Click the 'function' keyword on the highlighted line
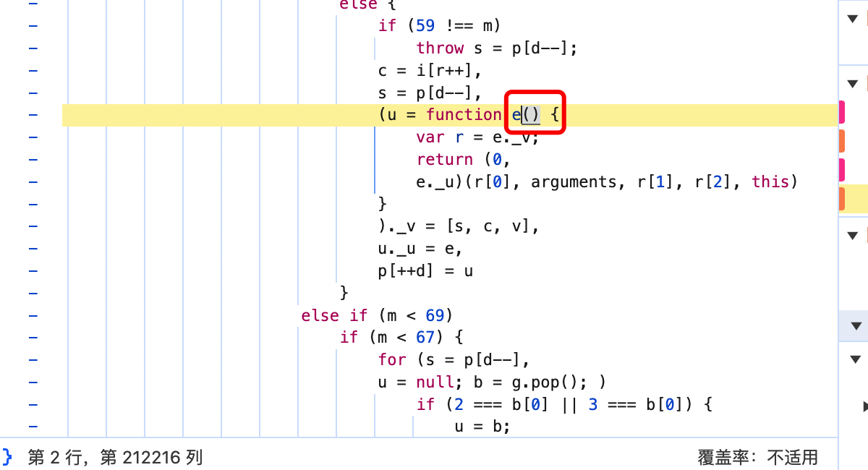Viewport: 868px width, 470px height. click(x=464, y=114)
